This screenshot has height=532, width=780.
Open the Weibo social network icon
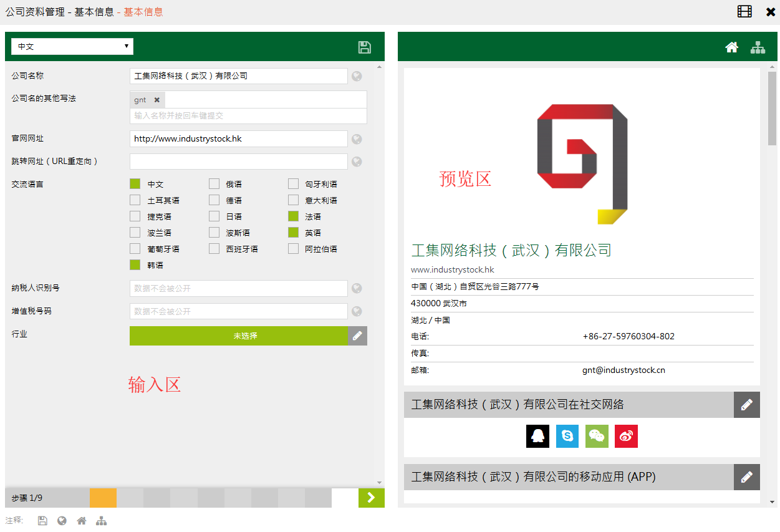pos(626,436)
